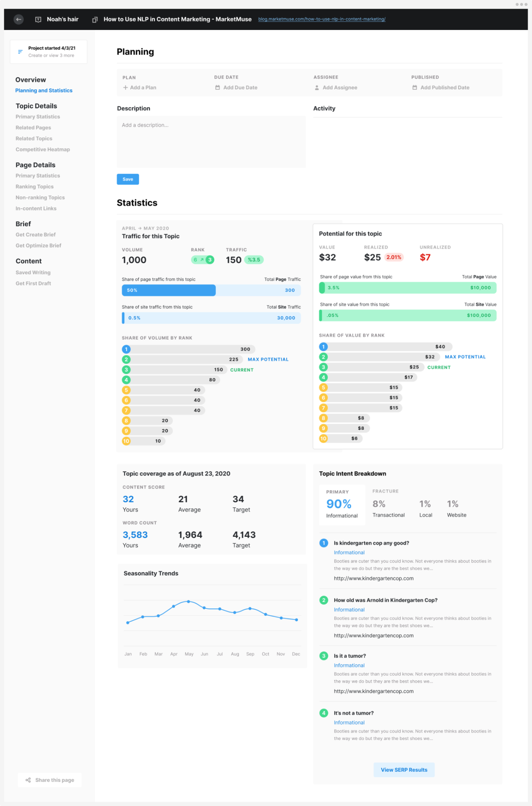Click person icon next to Add Assignee

317,88
